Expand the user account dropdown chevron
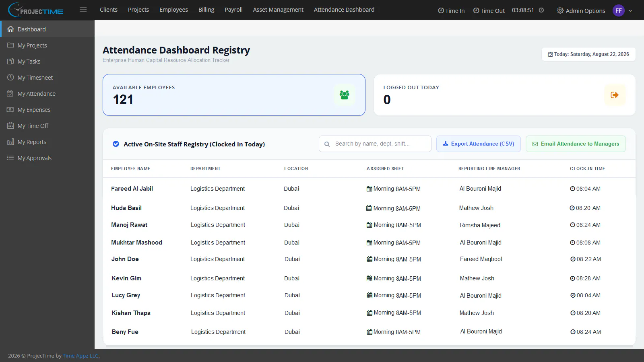The width and height of the screenshot is (644, 362). 630,11
